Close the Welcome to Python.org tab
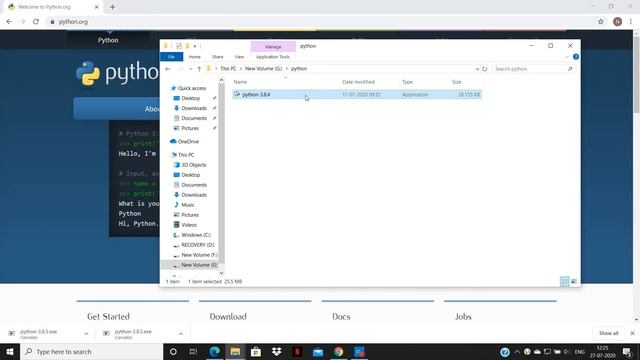Viewport: 640px width, 360px height. coord(97,7)
